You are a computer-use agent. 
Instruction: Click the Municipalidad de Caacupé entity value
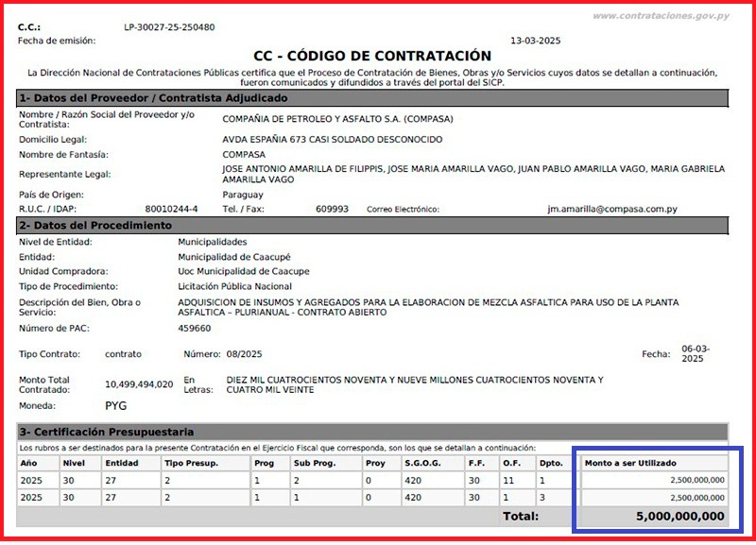click(x=234, y=257)
